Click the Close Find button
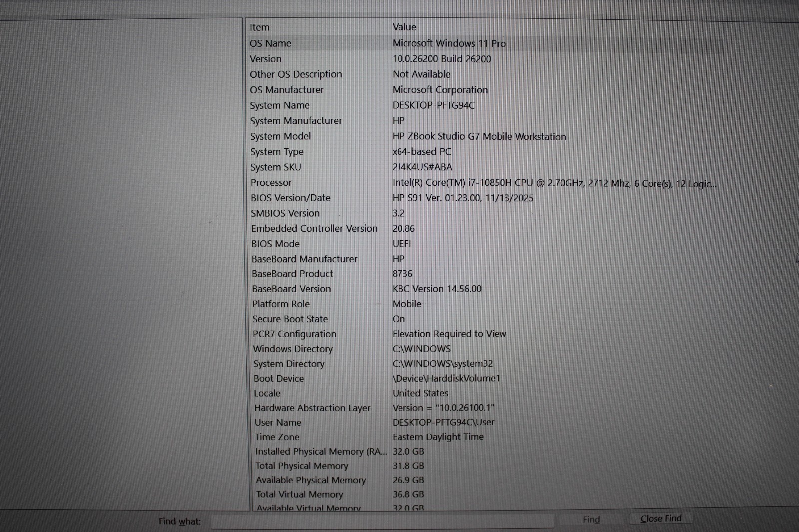The image size is (799, 532). coord(661,519)
